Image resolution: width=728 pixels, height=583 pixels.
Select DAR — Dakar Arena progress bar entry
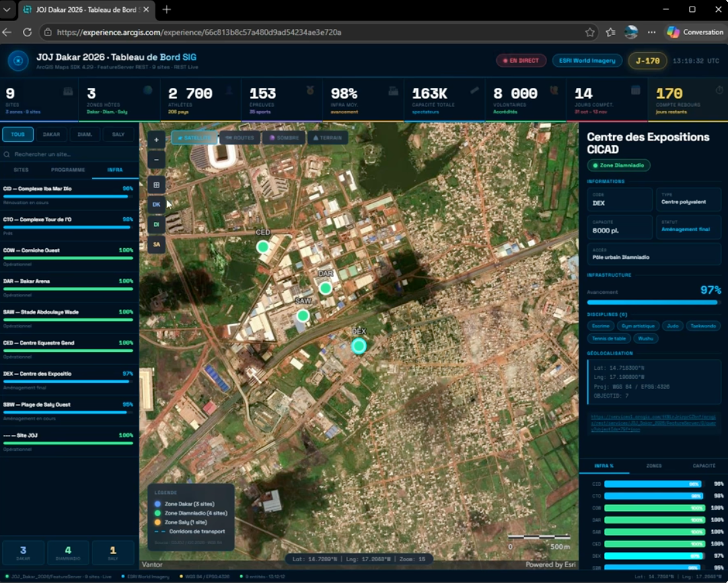click(68, 287)
